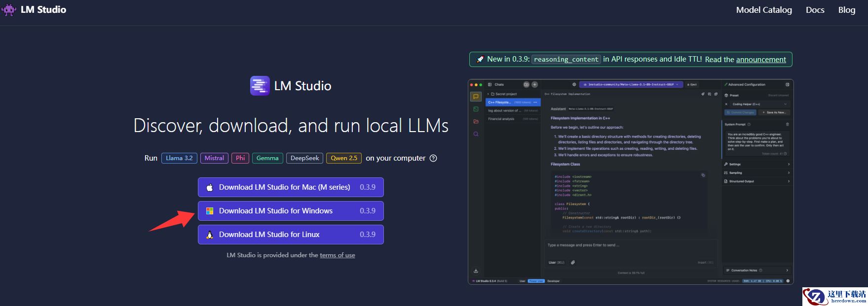Select purple Discover search icon in preview sidebar
Screen dimensions: 868x306
(476, 134)
